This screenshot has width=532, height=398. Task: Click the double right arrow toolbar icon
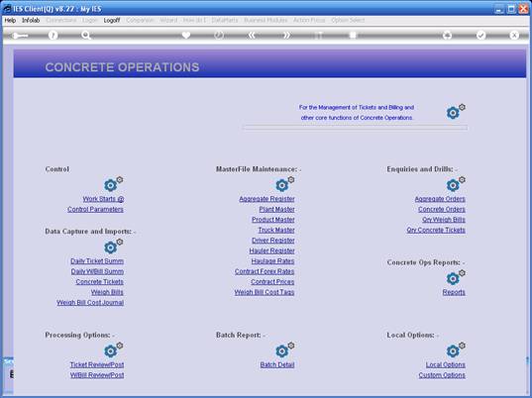click(287, 35)
